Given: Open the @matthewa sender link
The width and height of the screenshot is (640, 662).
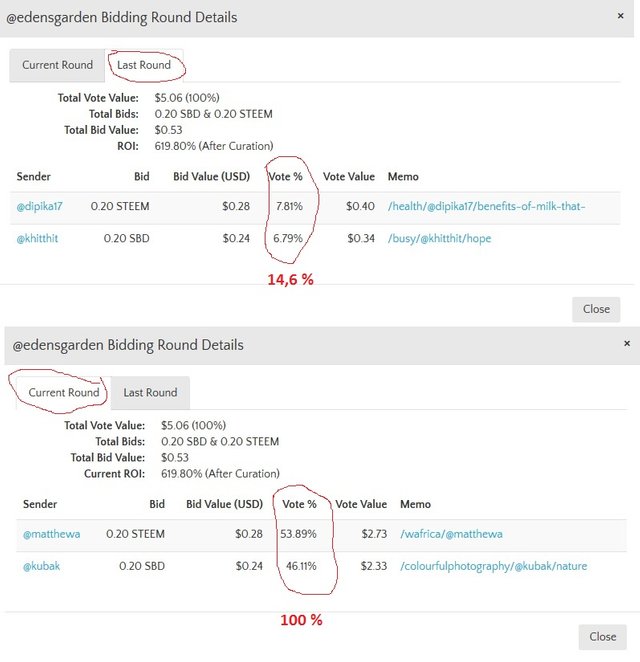Looking at the screenshot, I should [51, 535].
